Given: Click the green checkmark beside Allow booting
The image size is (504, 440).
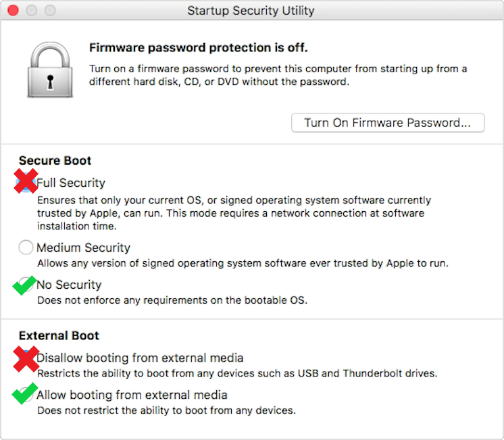Looking at the screenshot, I should (25, 393).
